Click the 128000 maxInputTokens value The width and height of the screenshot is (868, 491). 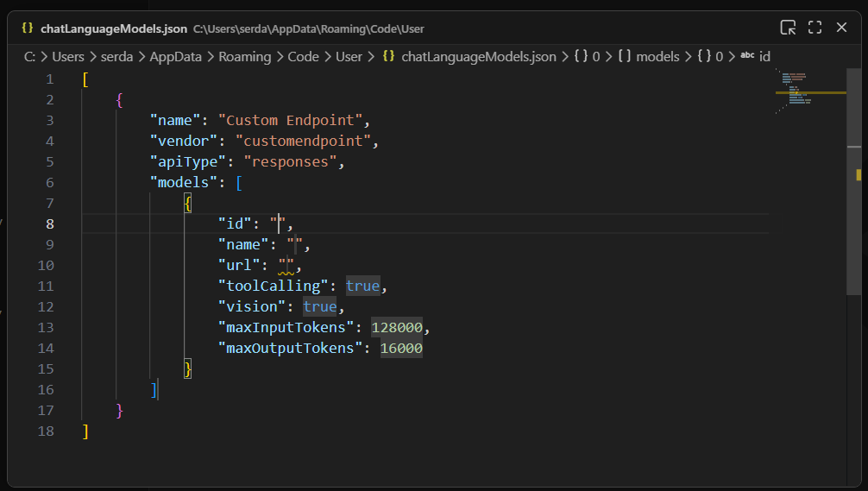397,327
